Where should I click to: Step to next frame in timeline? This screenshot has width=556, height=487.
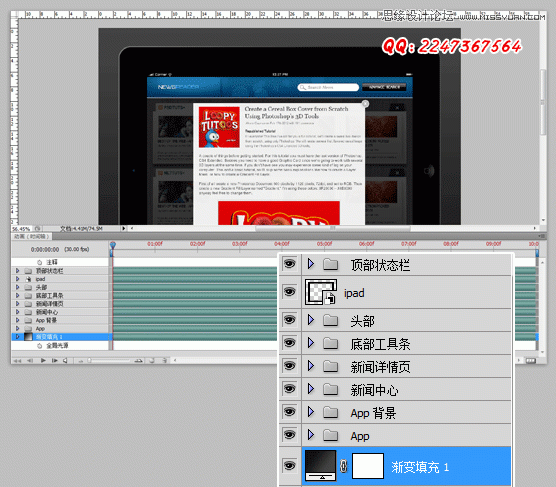coord(55,361)
